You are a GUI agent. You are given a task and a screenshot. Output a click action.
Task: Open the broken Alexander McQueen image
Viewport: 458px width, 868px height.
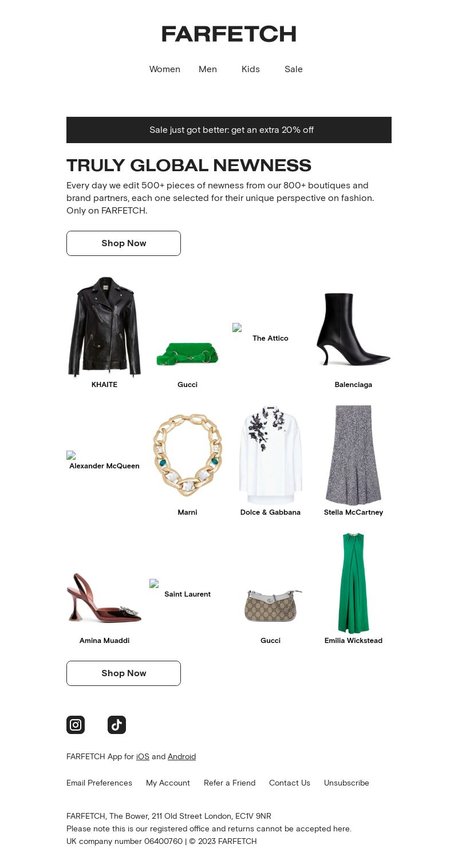pos(104,460)
